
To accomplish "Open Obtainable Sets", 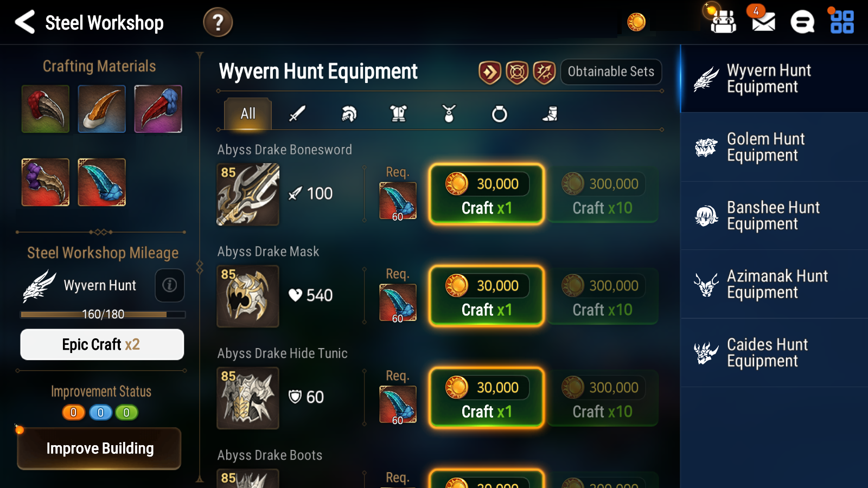I will pos(611,72).
